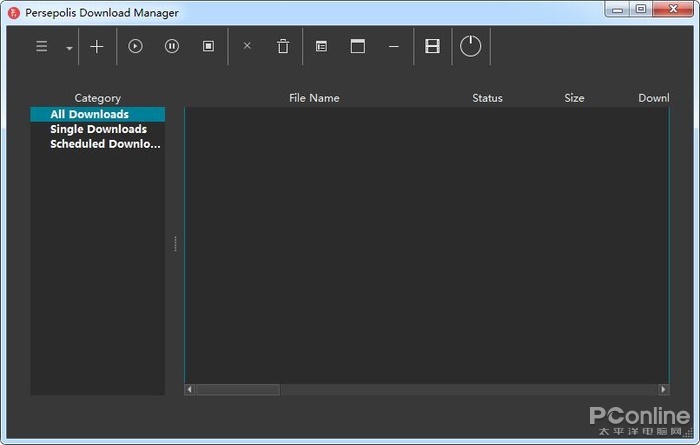Show the progress window icon
This screenshot has width=700, height=445.
[x=358, y=46]
